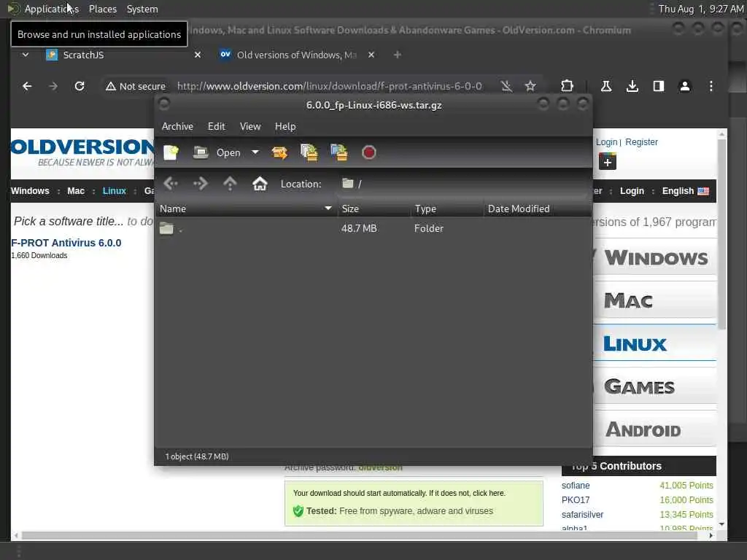
Task: Click the Linux nav item on OldVersion
Action: tap(115, 191)
